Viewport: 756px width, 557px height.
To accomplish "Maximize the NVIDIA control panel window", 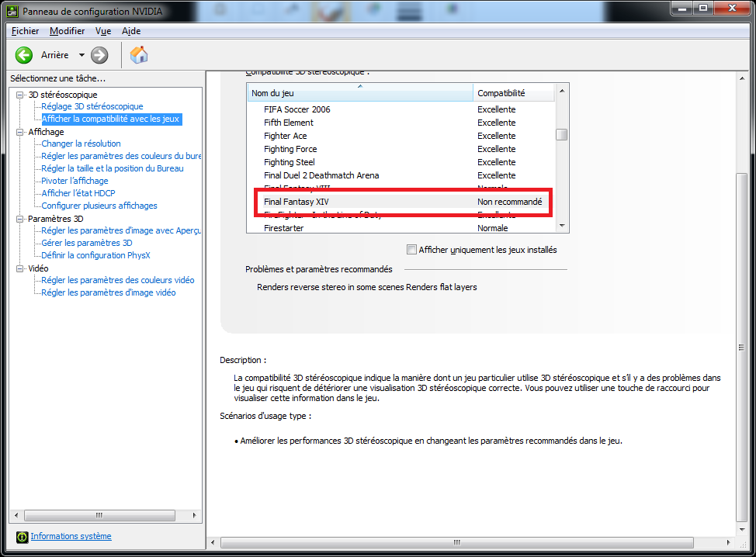I will click(x=703, y=8).
